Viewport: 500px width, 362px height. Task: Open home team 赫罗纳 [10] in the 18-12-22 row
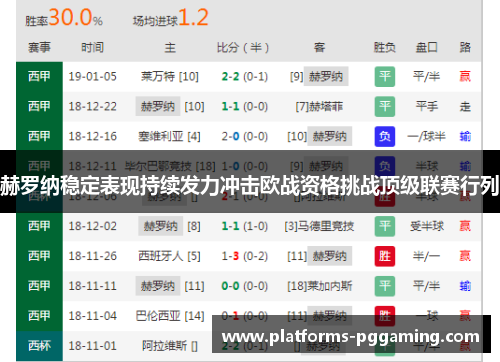tap(170, 107)
